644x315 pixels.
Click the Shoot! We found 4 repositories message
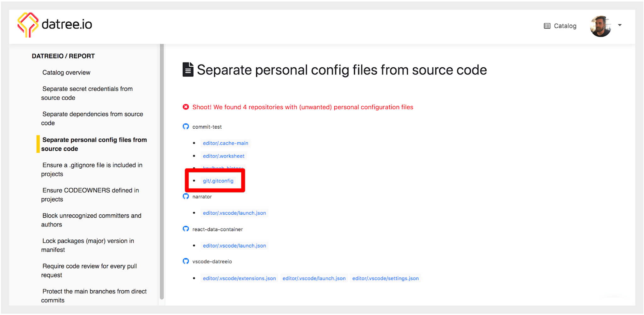click(303, 107)
